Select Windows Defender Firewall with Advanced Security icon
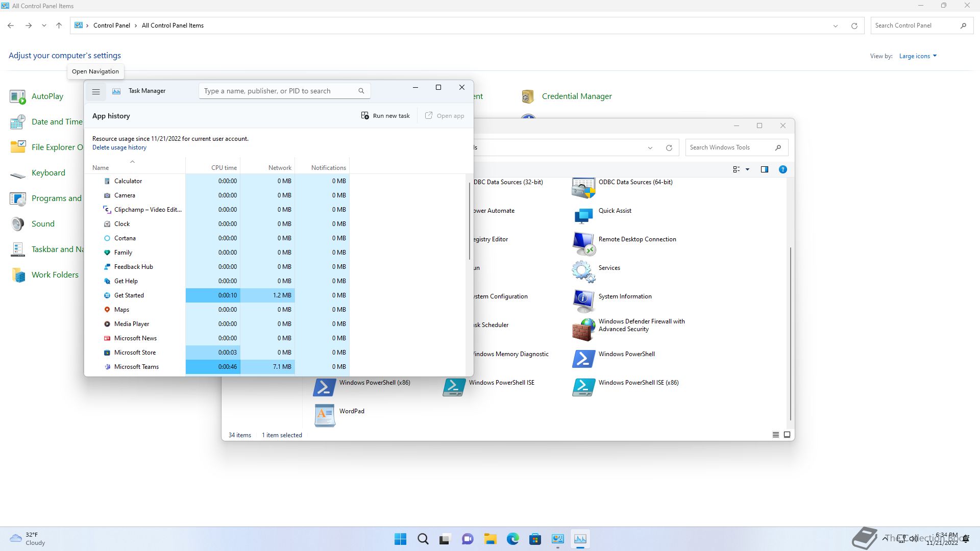The height and width of the screenshot is (551, 980). [583, 330]
